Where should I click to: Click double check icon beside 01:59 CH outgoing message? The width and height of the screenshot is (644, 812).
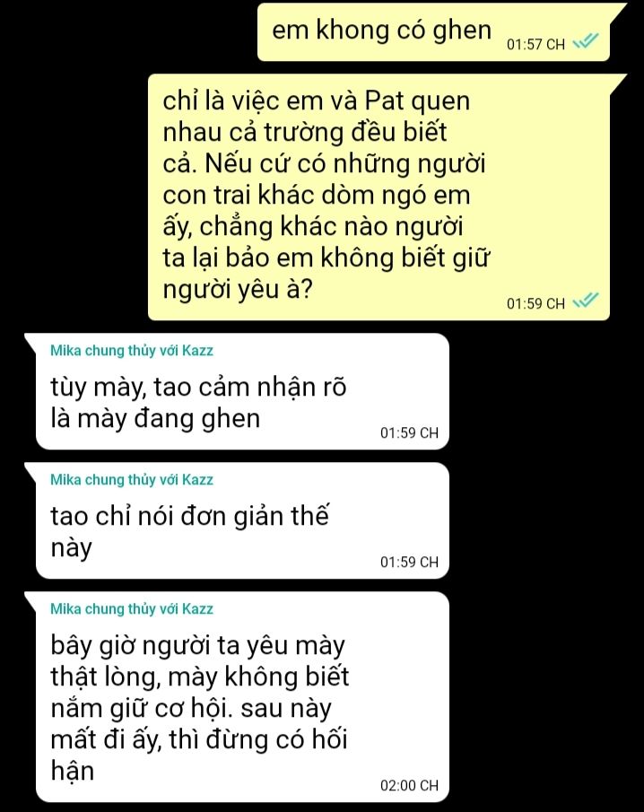click(x=586, y=301)
